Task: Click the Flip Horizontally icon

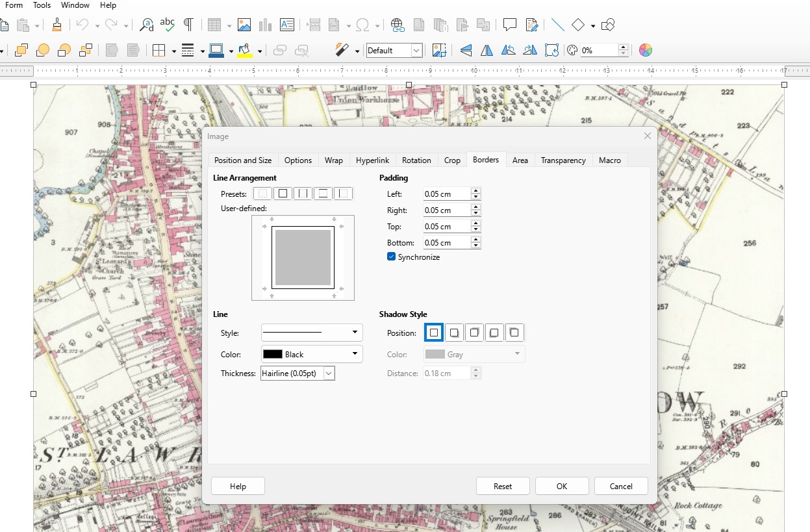Action: [x=487, y=50]
